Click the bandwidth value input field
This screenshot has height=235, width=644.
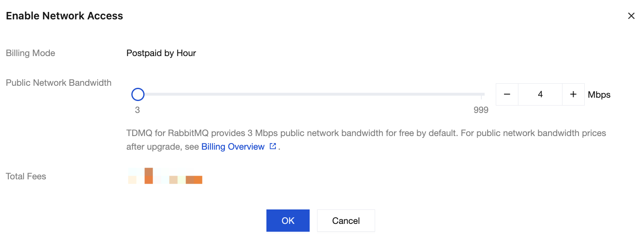click(540, 94)
